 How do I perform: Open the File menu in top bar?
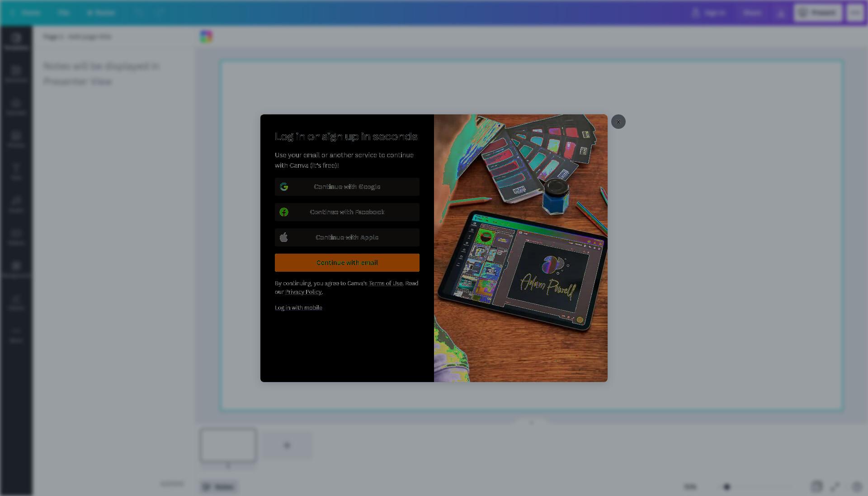pos(63,13)
